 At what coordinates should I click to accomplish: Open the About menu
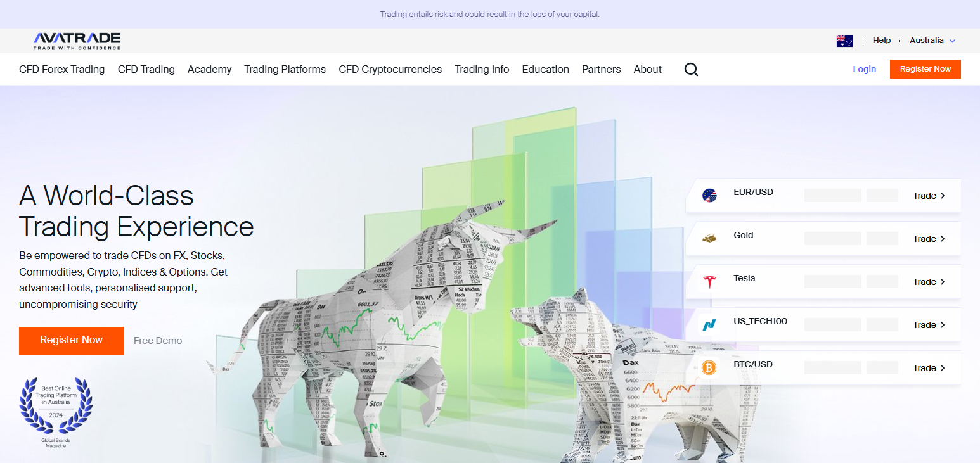pyautogui.click(x=648, y=70)
